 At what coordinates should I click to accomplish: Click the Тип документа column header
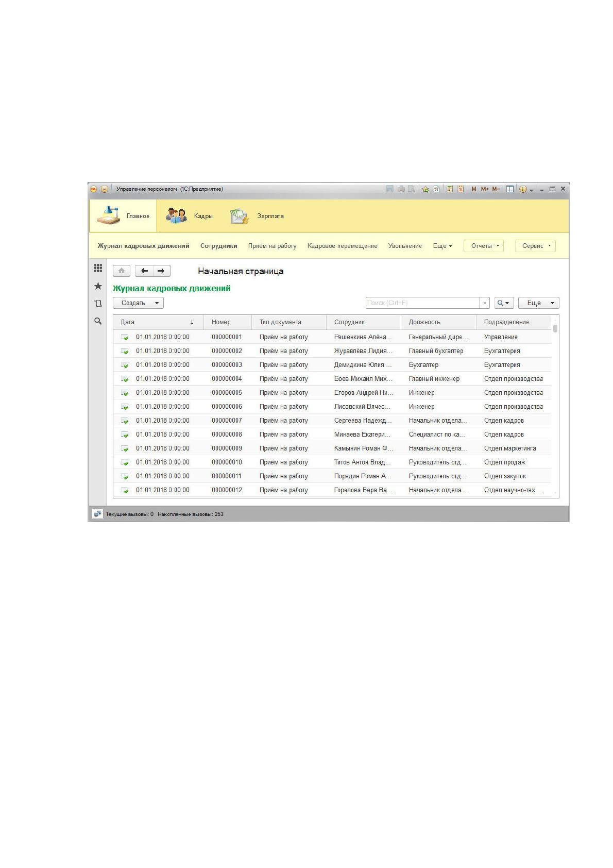pos(289,322)
